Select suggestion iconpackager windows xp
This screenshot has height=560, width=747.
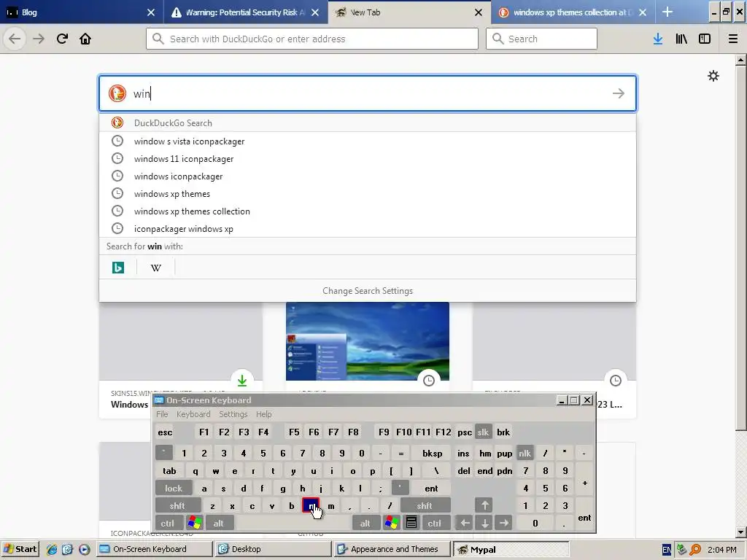[x=368, y=228]
